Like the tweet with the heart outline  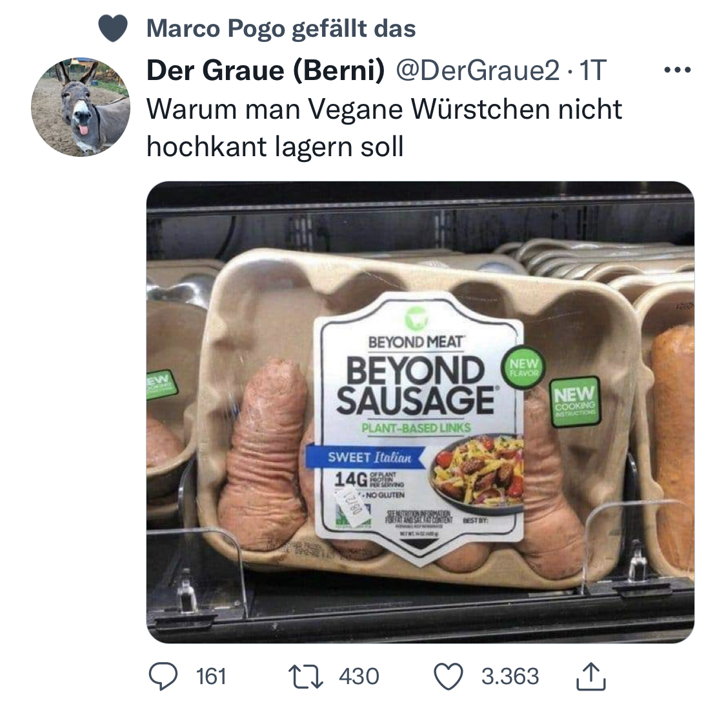[449, 676]
